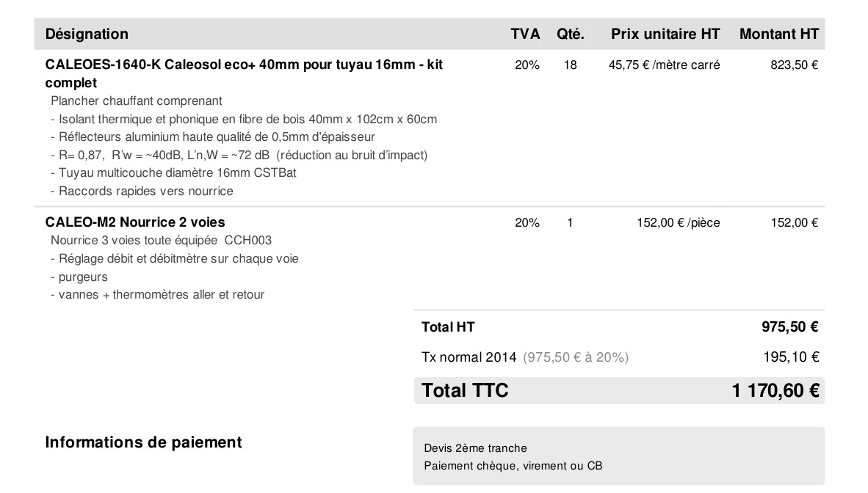The width and height of the screenshot is (868, 493).
Task: Select the Qté. column header
Action: 571,34
